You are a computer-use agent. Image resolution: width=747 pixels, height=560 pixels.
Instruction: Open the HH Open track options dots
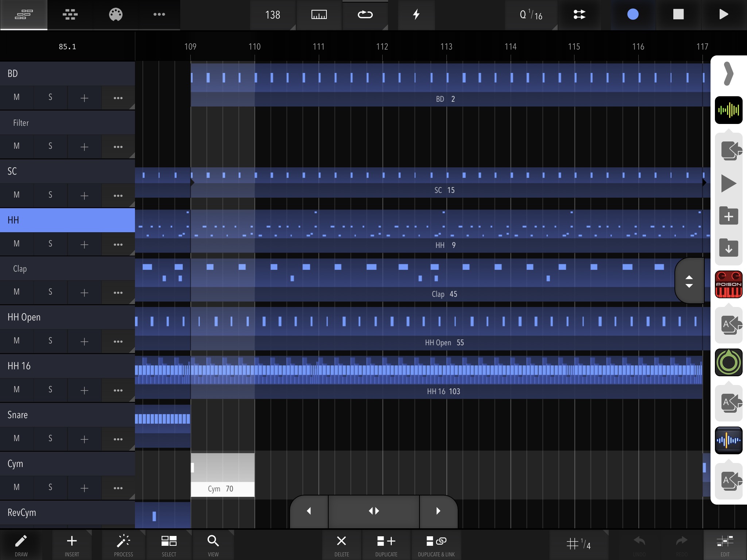click(x=118, y=341)
